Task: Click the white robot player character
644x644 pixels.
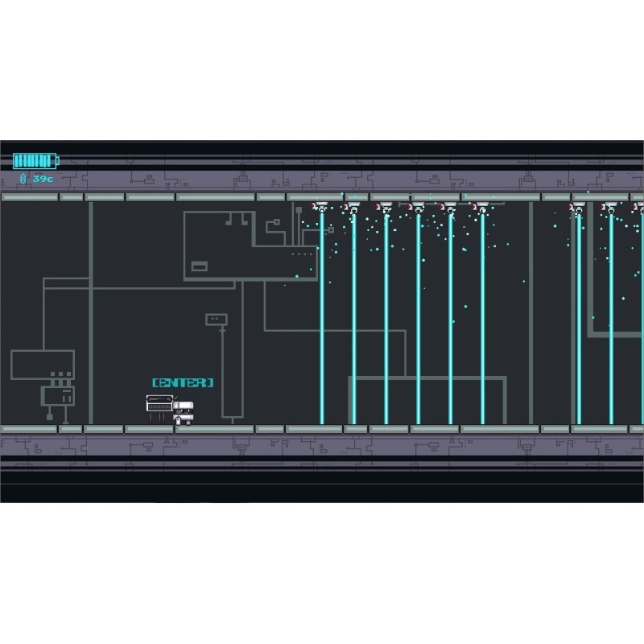Action: click(183, 412)
